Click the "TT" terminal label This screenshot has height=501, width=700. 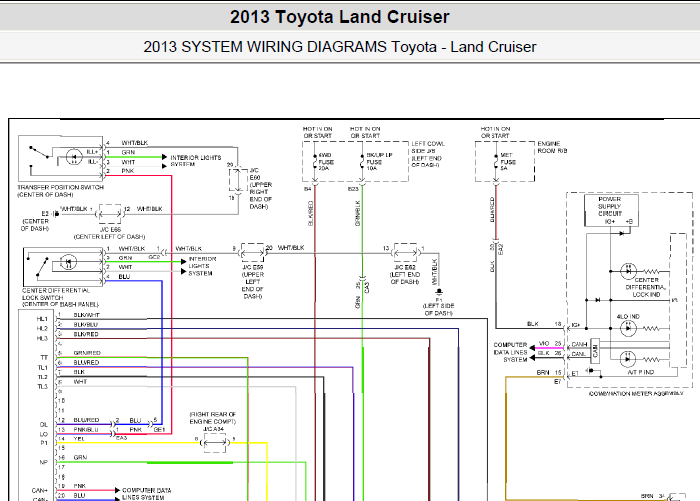click(x=44, y=358)
